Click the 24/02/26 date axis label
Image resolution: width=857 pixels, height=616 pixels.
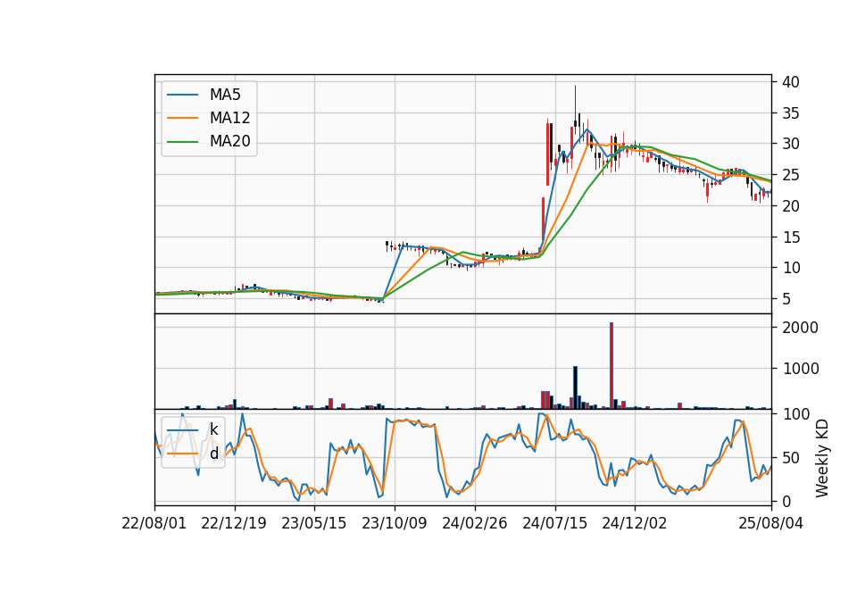point(474,523)
